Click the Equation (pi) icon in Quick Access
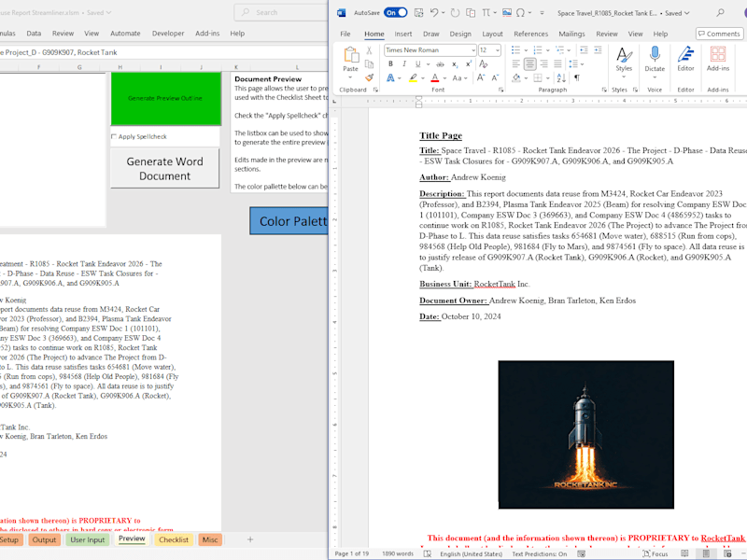The image size is (747, 560). pos(486,13)
